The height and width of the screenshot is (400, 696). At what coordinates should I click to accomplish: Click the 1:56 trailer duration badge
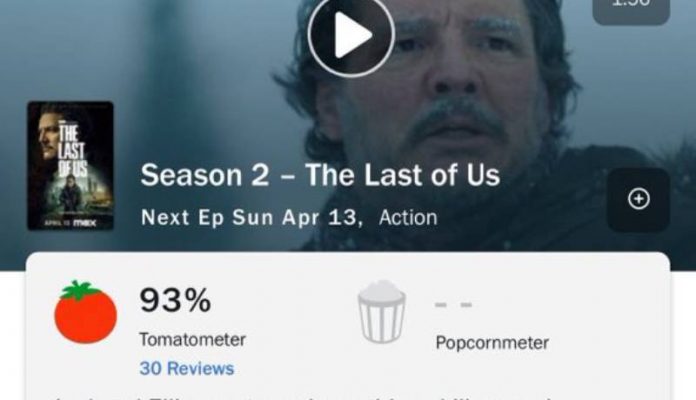click(631, 9)
